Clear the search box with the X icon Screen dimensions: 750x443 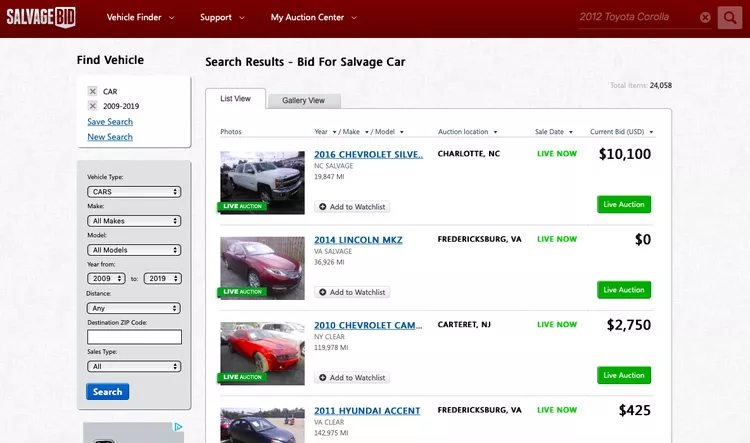(705, 17)
